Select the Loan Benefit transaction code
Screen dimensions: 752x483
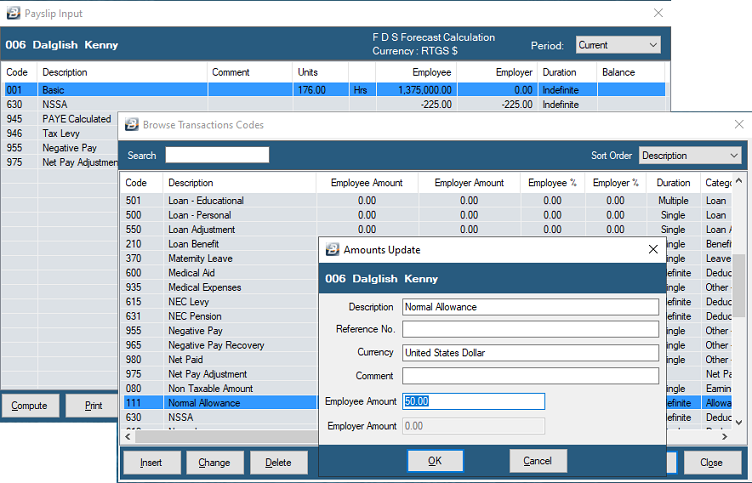click(221, 244)
